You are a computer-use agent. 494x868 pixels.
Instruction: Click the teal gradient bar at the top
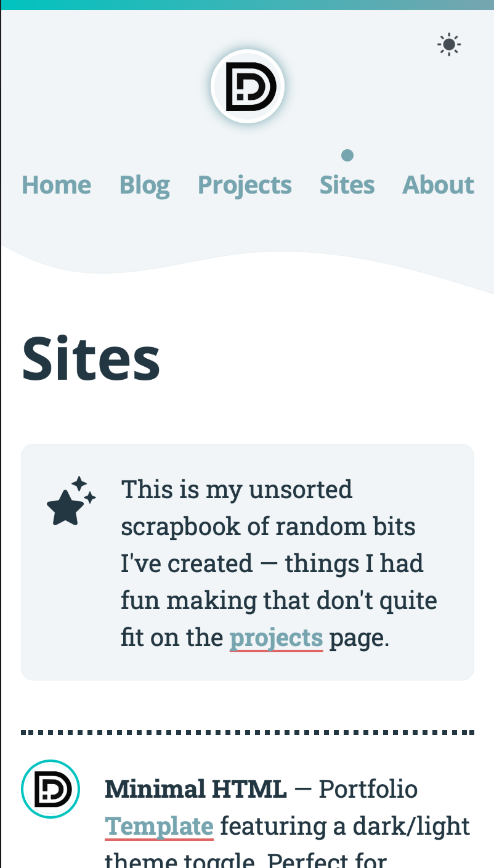[248, 4]
